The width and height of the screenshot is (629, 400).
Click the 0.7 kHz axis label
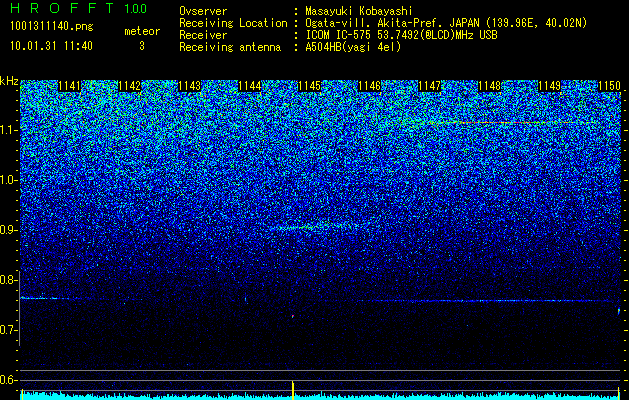tap(7, 330)
